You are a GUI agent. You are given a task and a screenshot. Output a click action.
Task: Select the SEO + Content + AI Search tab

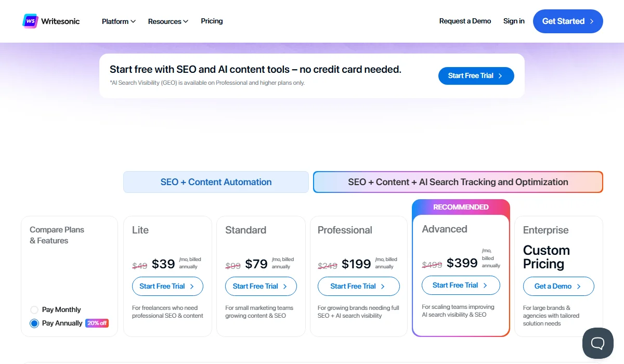[458, 182]
